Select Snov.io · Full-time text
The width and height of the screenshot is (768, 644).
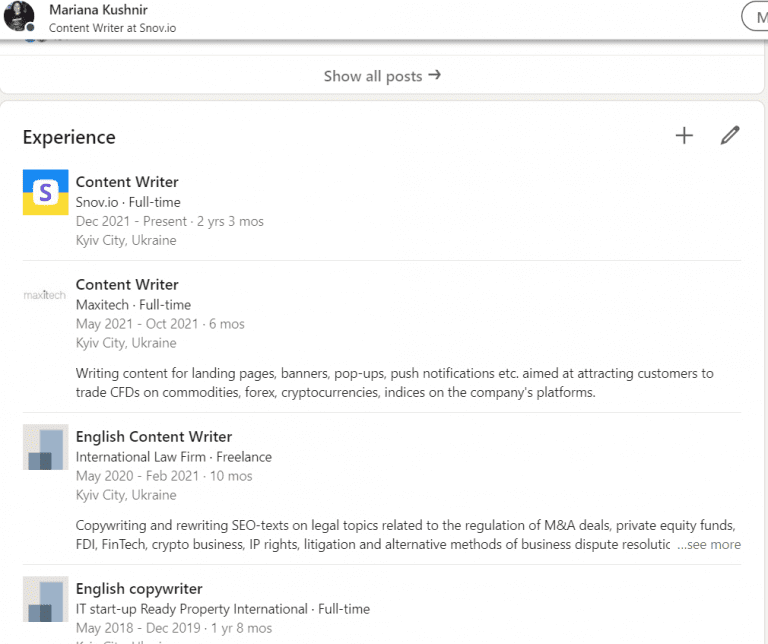pyautogui.click(x=128, y=202)
